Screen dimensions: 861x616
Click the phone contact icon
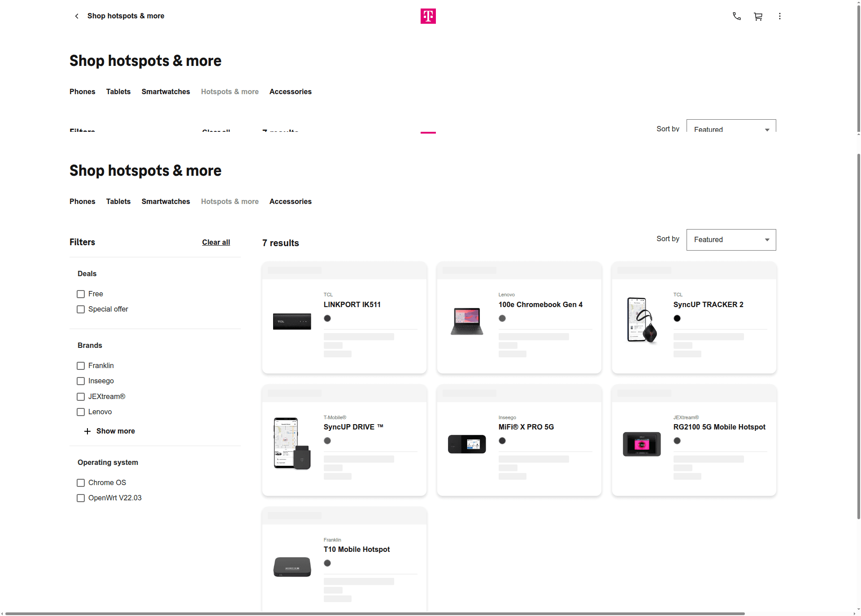pyautogui.click(x=737, y=16)
